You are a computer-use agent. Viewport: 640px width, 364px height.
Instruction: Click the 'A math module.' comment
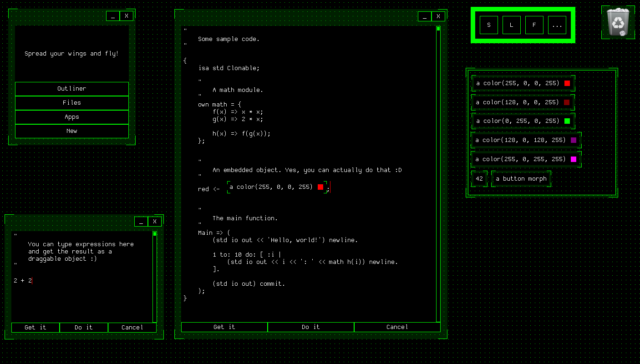click(x=238, y=90)
